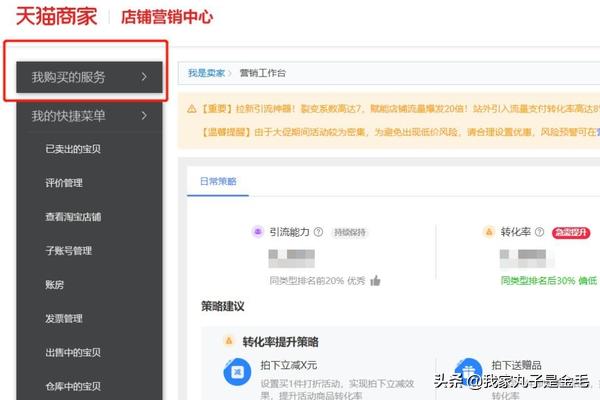Open 评价管理 in sidebar
This screenshot has width=600, height=400.
click(x=64, y=184)
